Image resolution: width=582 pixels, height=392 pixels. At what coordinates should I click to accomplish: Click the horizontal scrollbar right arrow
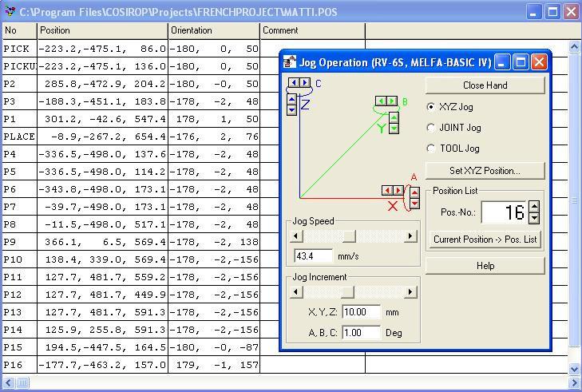click(x=574, y=382)
